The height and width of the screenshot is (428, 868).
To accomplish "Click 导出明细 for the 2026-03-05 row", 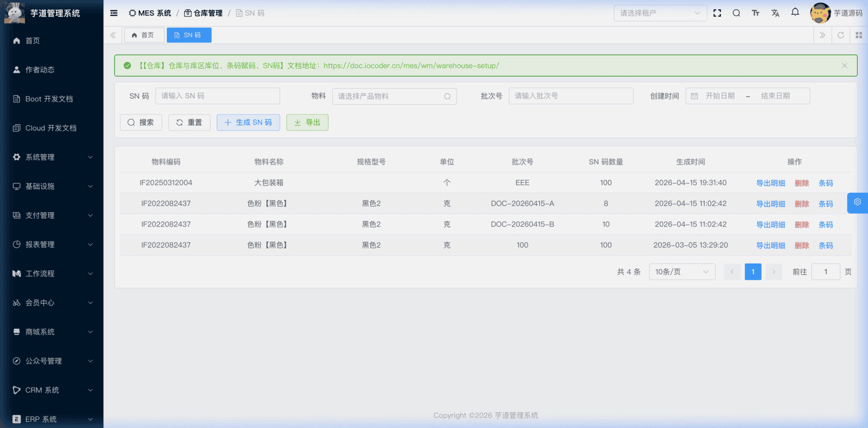I will click(x=771, y=245).
